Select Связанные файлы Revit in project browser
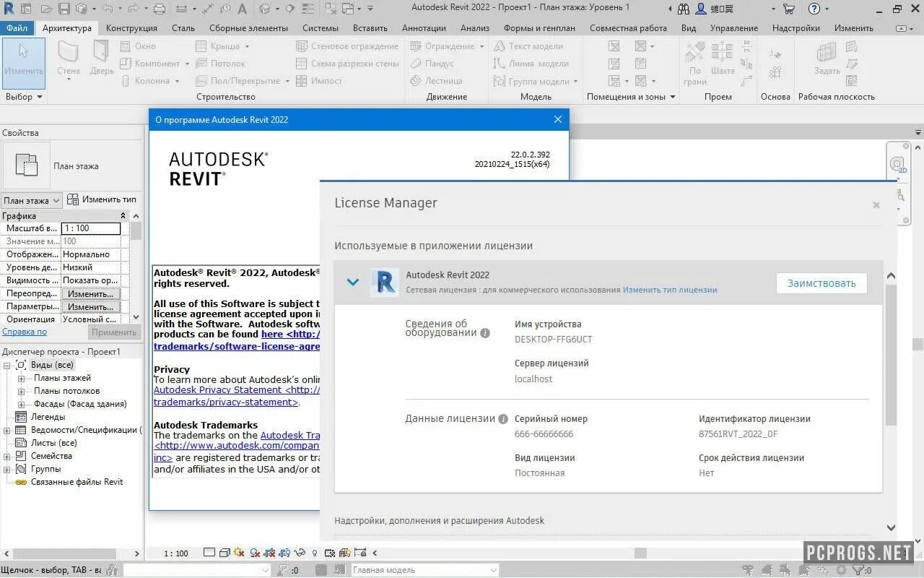This screenshot has width=924, height=578. point(77,482)
